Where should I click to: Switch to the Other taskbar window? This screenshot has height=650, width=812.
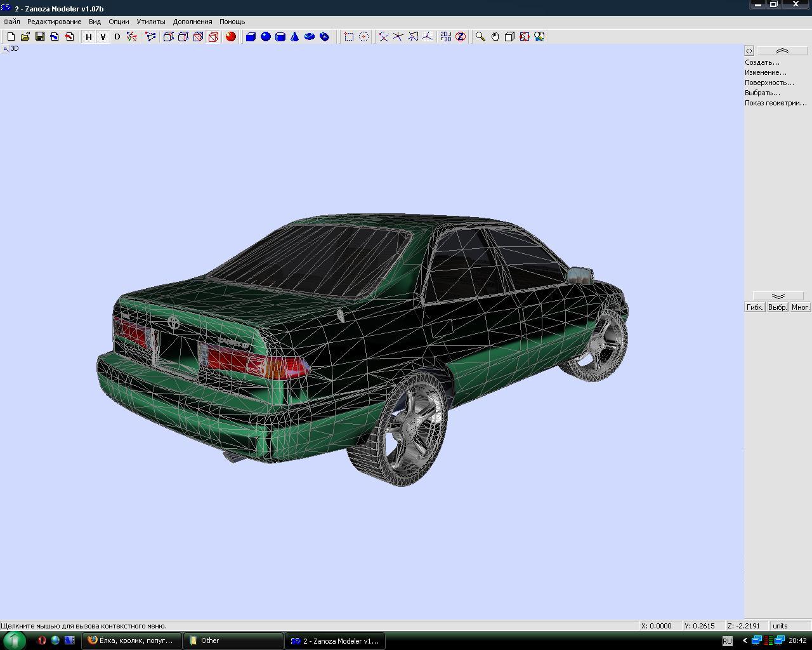(x=233, y=640)
